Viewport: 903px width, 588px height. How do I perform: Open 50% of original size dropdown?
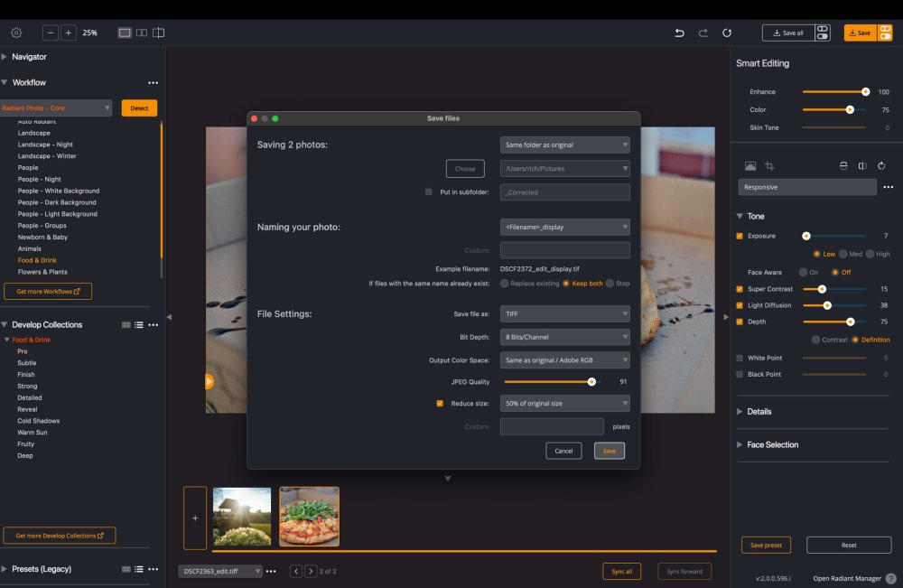(565, 403)
